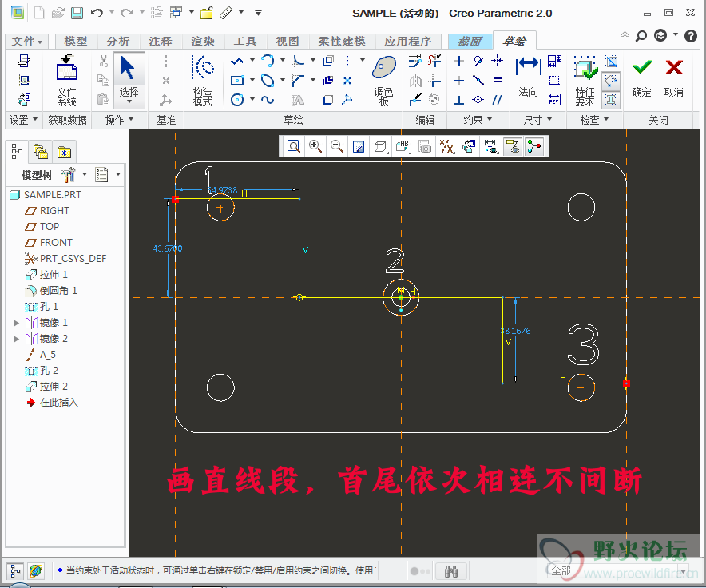Open the Line tool dropdown arrow
706x588 pixels.
(x=252, y=60)
